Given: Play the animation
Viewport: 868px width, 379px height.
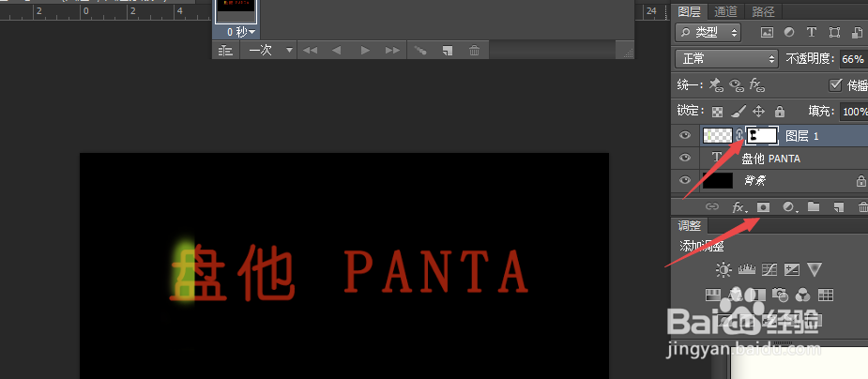Looking at the screenshot, I should 365,51.
